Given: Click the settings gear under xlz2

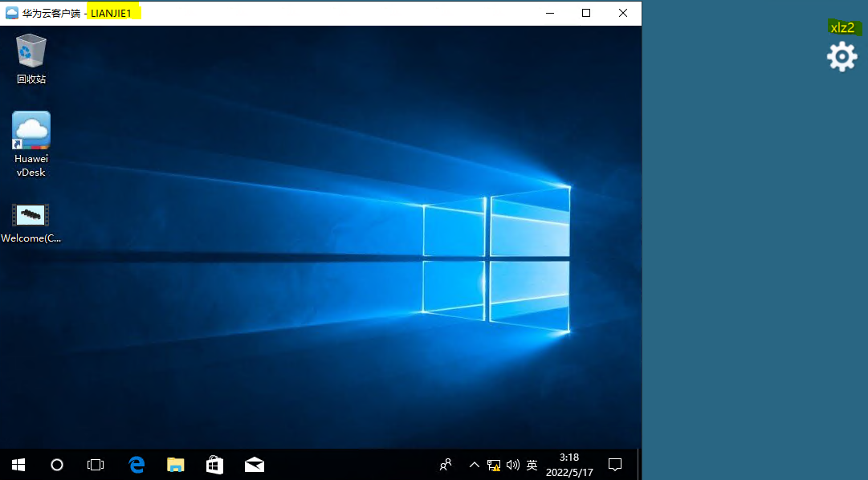Looking at the screenshot, I should pos(842,56).
